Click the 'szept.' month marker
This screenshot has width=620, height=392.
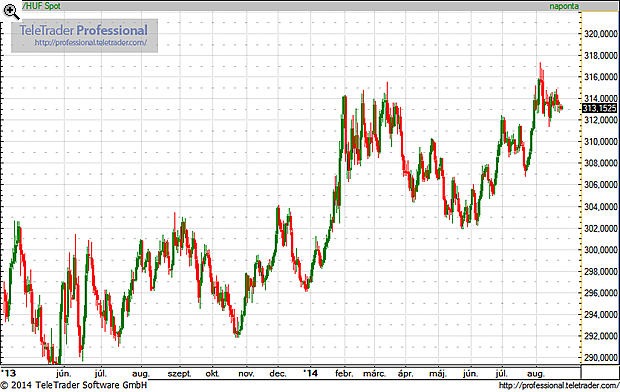coord(180,374)
